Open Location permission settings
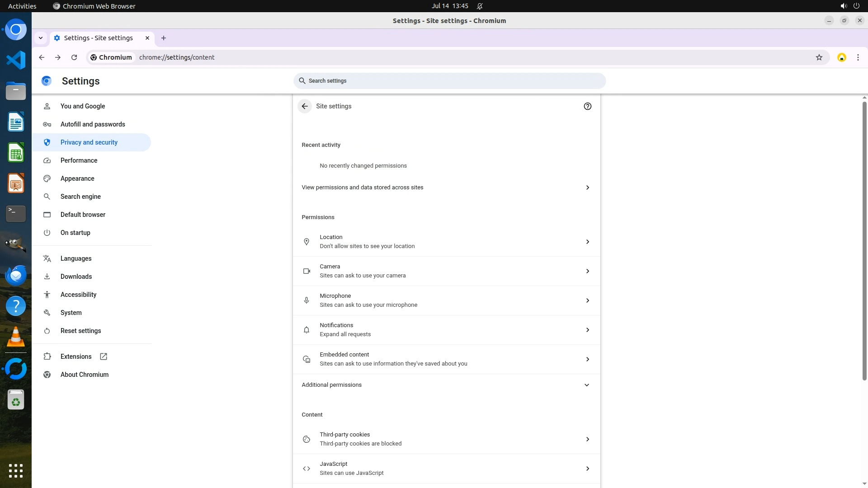Screen dimensions: 868x488 pyautogui.click(x=446, y=242)
